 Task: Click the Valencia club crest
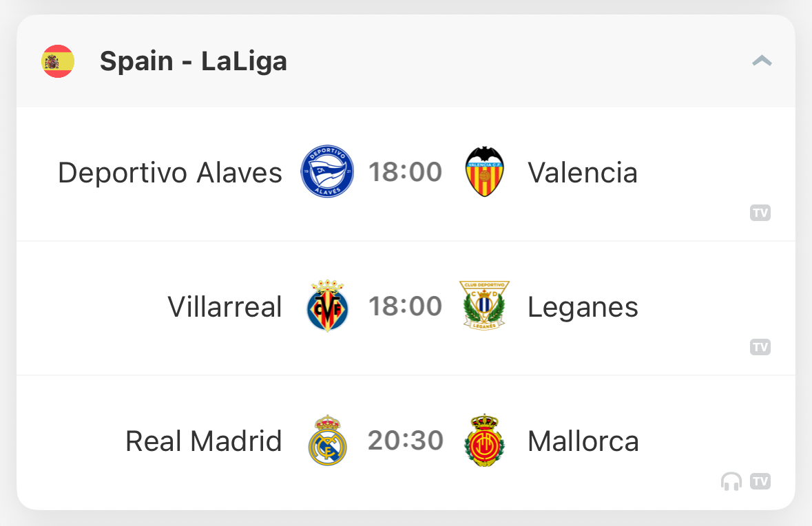(x=485, y=171)
